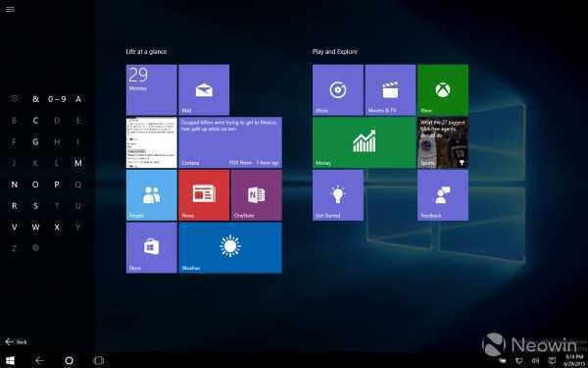Open the Store tile

[152, 247]
